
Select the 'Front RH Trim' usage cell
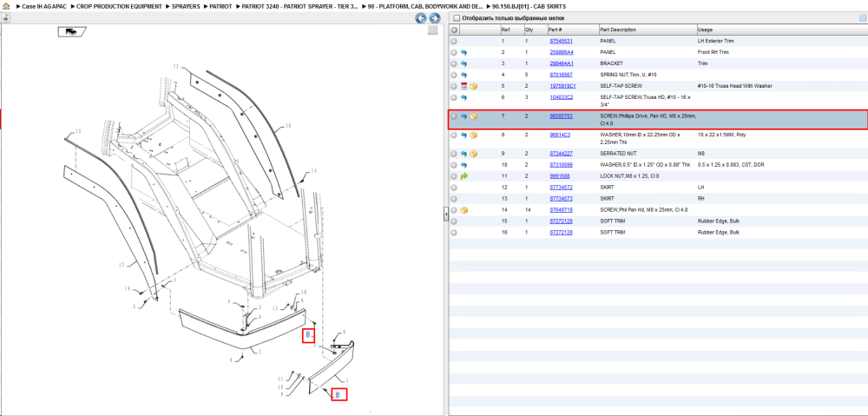pyautogui.click(x=713, y=53)
